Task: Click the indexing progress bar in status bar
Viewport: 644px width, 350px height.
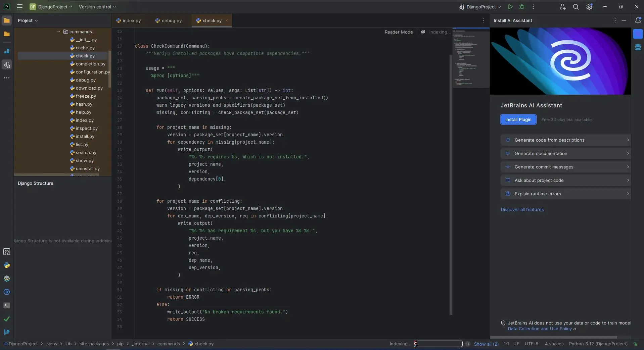Action: 438,344
